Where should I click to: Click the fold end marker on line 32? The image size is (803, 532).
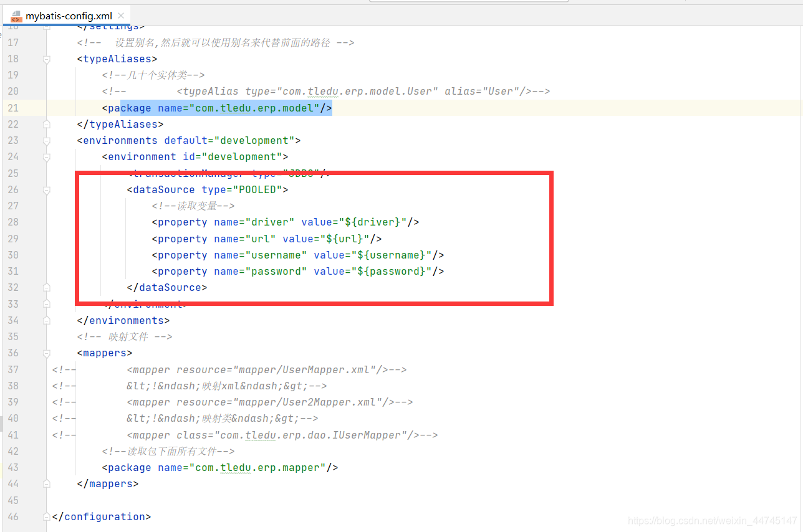(47, 288)
